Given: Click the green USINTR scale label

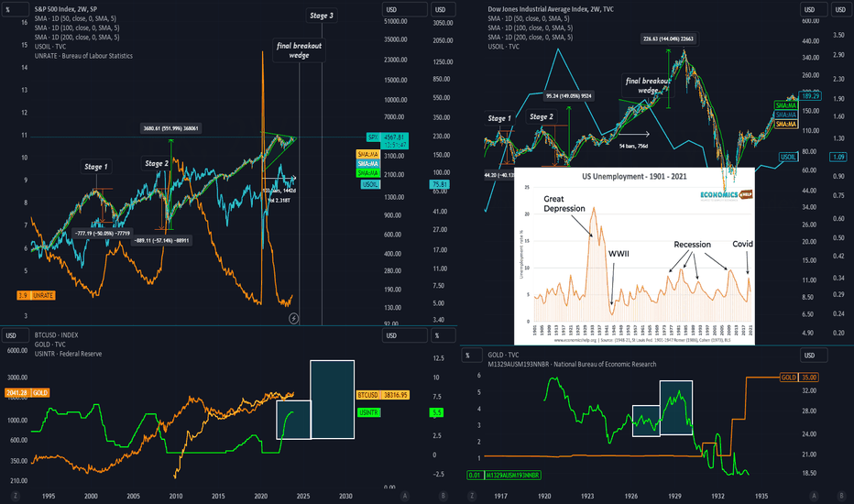Looking at the screenshot, I should point(368,412).
